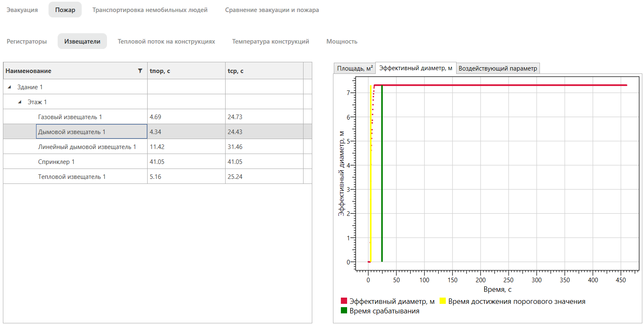This screenshot has width=644, height=325.
Task: Switch to the Эвакуация tab
Action: (x=22, y=10)
